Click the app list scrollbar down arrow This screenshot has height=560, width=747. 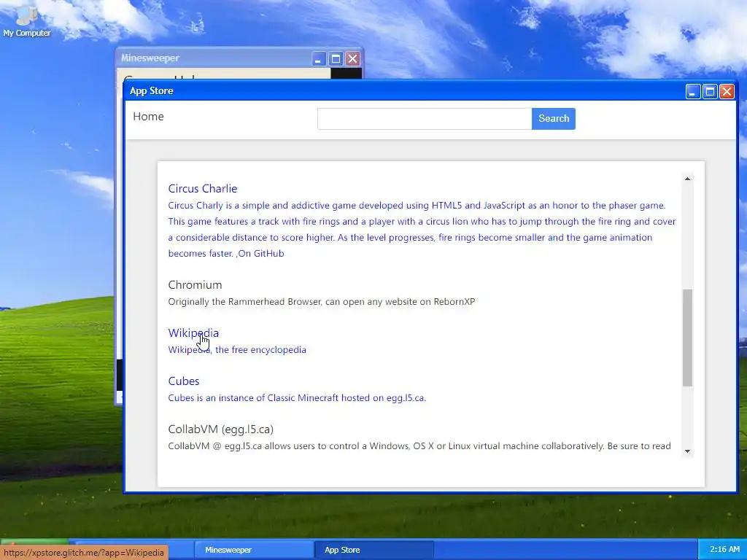pos(687,451)
